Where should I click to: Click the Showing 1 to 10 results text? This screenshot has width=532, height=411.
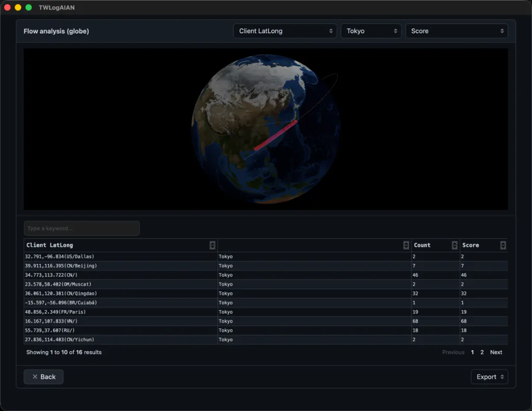click(64, 352)
